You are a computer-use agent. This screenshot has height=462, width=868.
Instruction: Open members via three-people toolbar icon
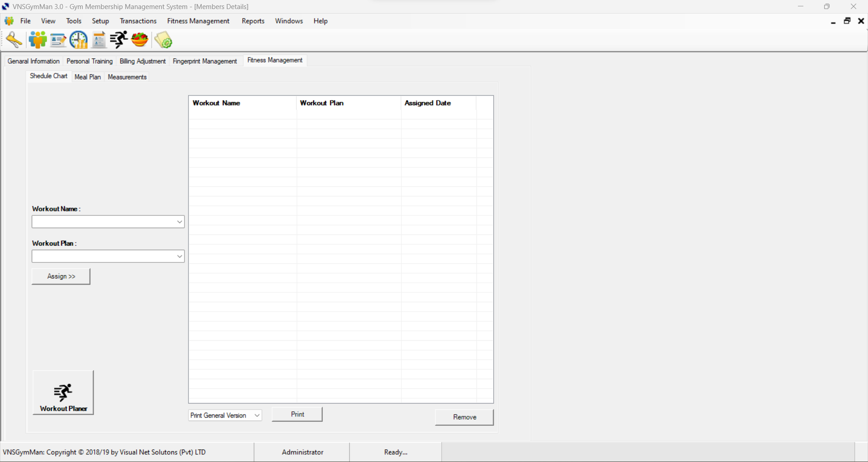[x=38, y=40]
